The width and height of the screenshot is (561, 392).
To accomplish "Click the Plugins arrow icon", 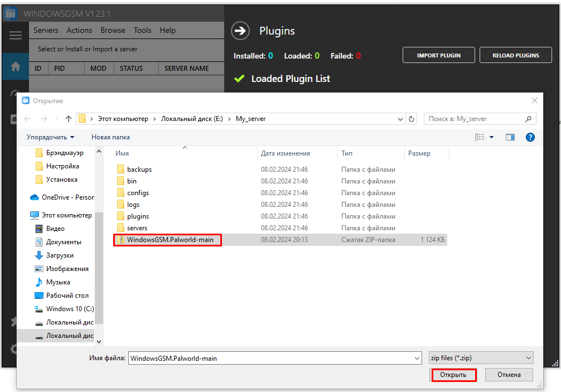I will coord(240,31).
